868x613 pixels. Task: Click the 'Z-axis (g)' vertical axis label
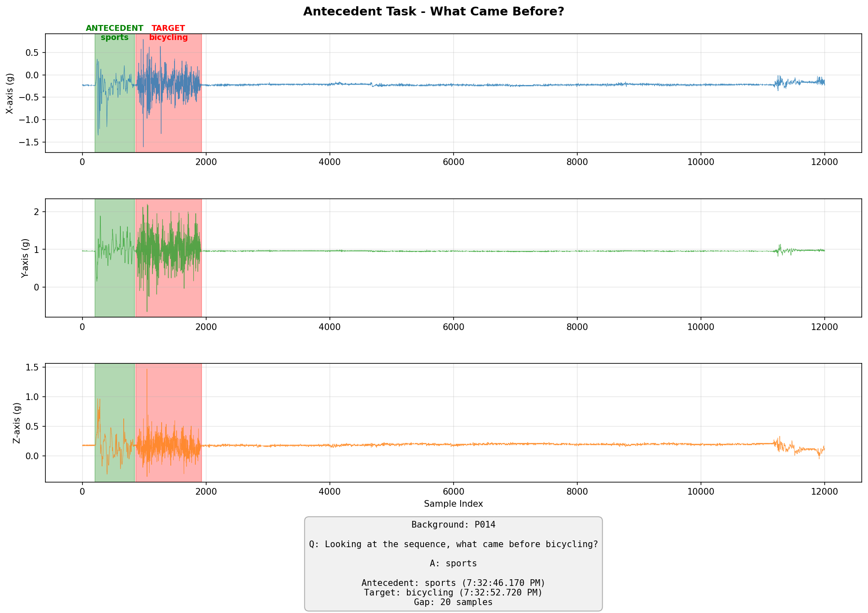[x=17, y=423]
